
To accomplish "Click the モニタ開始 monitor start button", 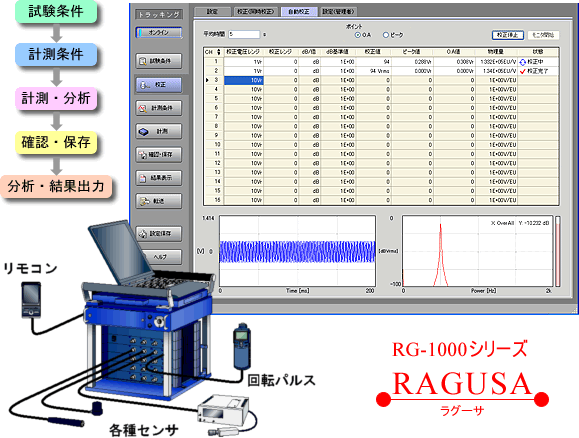I will tap(543, 35).
